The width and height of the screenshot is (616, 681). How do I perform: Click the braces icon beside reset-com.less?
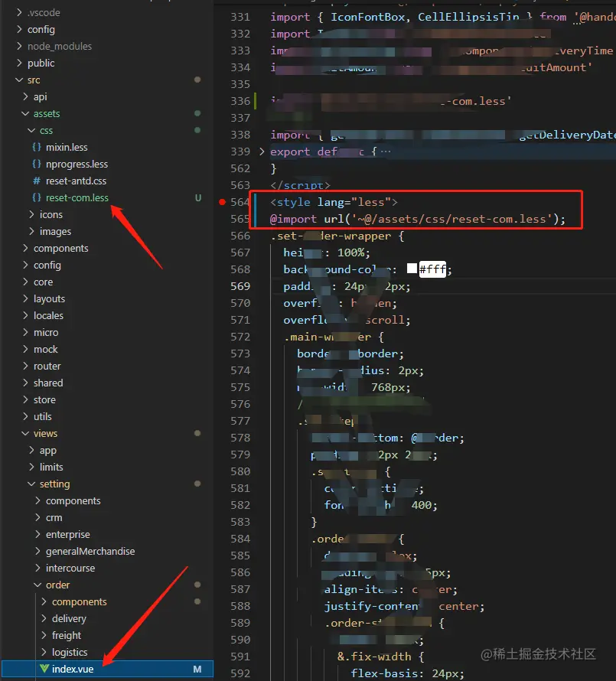(x=37, y=198)
